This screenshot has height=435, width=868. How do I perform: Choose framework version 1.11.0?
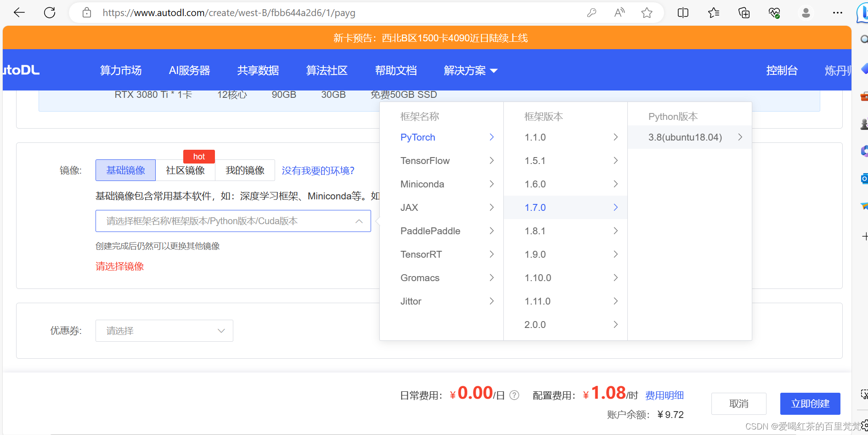566,301
